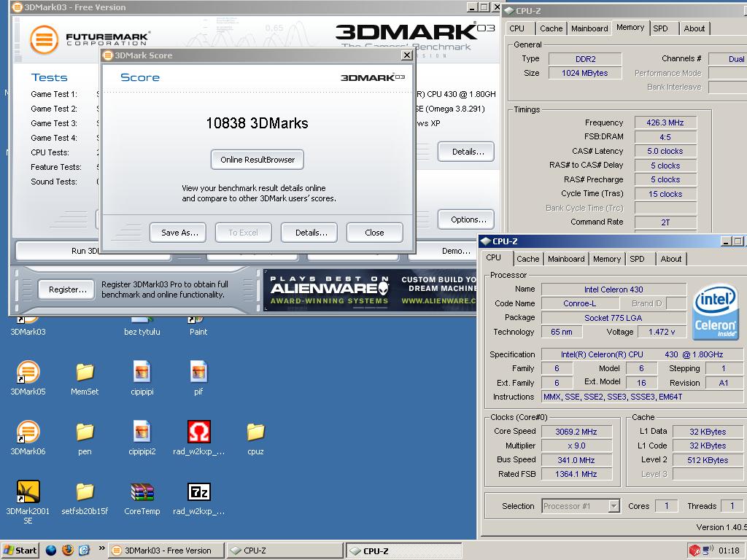
Task: Click the network tray icon
Action: click(x=708, y=551)
